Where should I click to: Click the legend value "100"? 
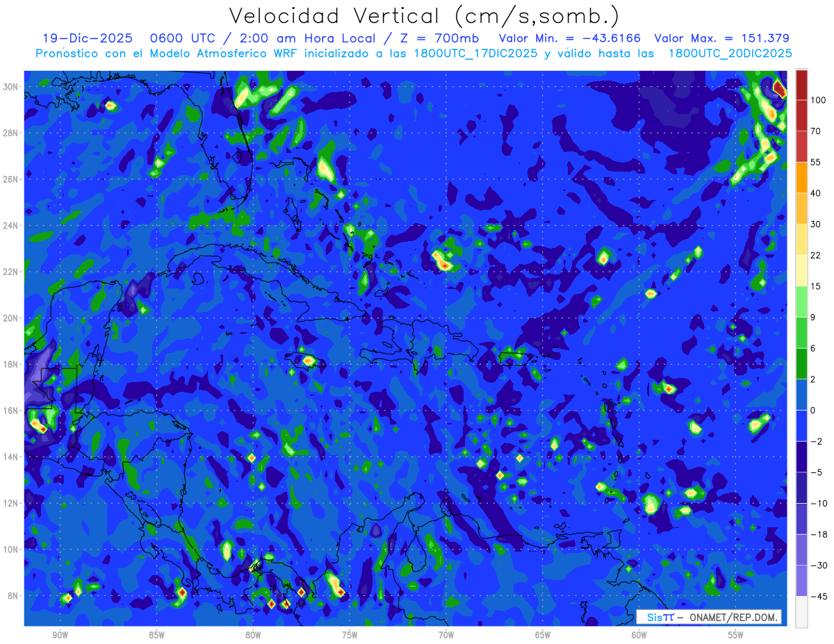coord(818,101)
